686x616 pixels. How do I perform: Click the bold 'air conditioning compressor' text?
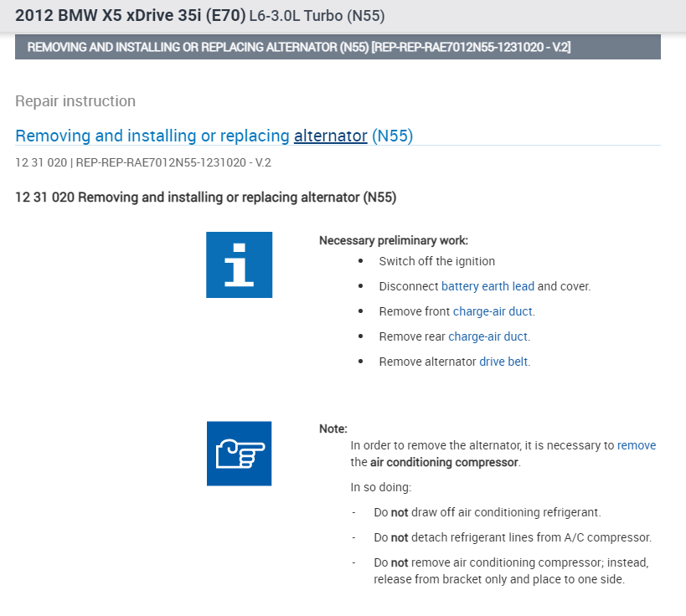(444, 463)
